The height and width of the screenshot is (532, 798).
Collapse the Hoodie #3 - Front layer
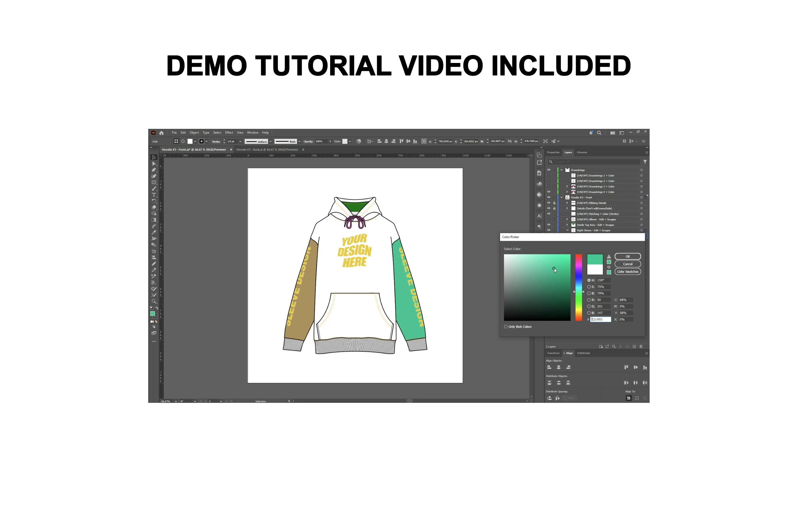click(562, 197)
